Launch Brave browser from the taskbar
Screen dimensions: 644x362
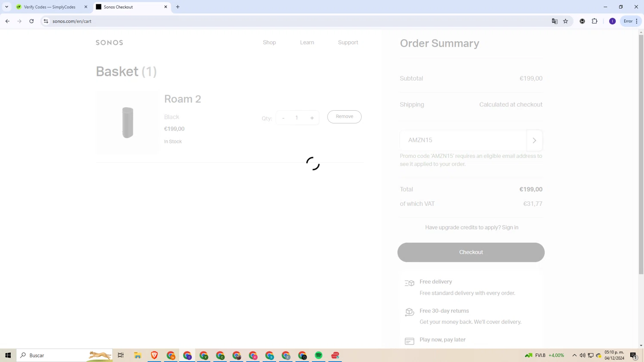click(154, 355)
